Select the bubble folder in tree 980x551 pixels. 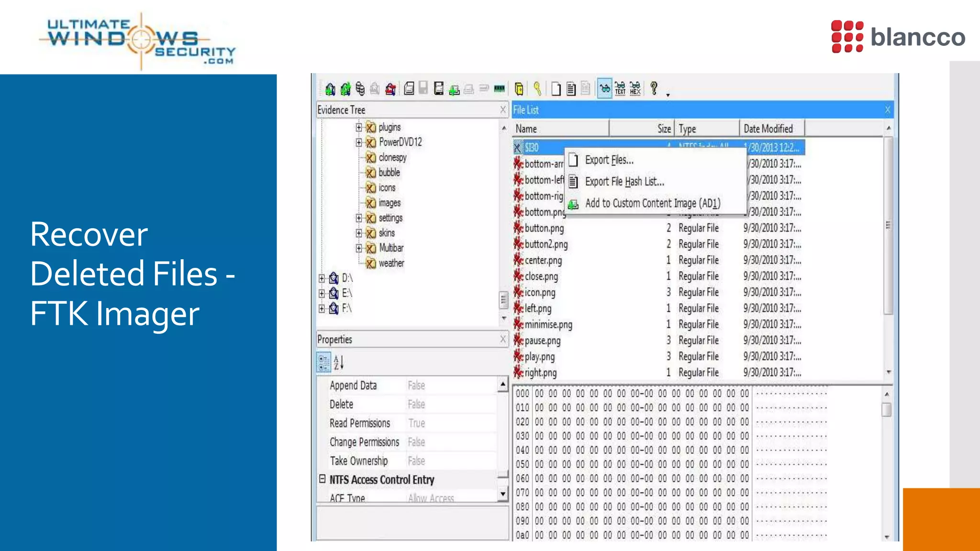(389, 173)
